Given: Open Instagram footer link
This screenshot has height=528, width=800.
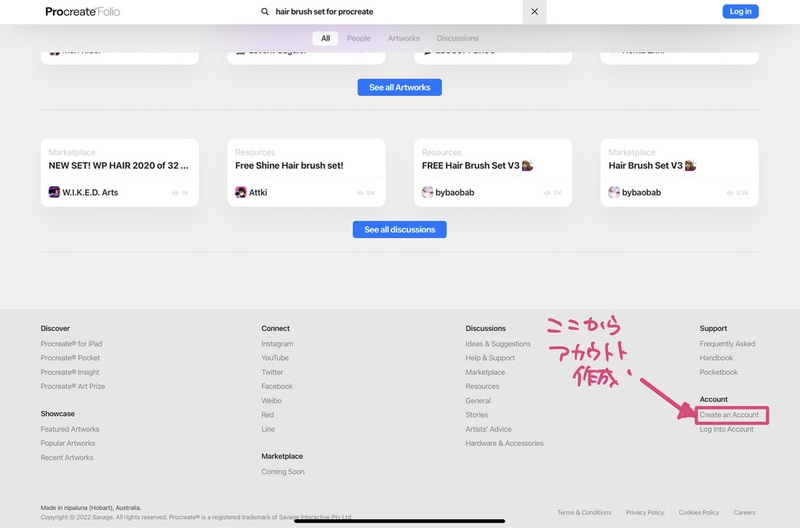Looking at the screenshot, I should (277, 344).
